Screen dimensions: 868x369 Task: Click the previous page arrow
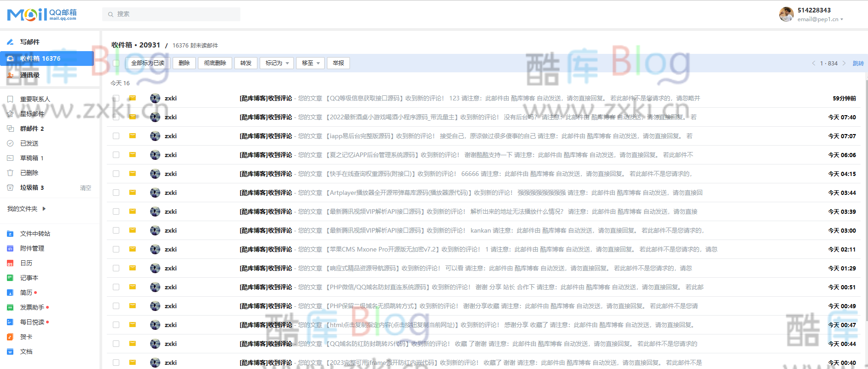(814, 63)
